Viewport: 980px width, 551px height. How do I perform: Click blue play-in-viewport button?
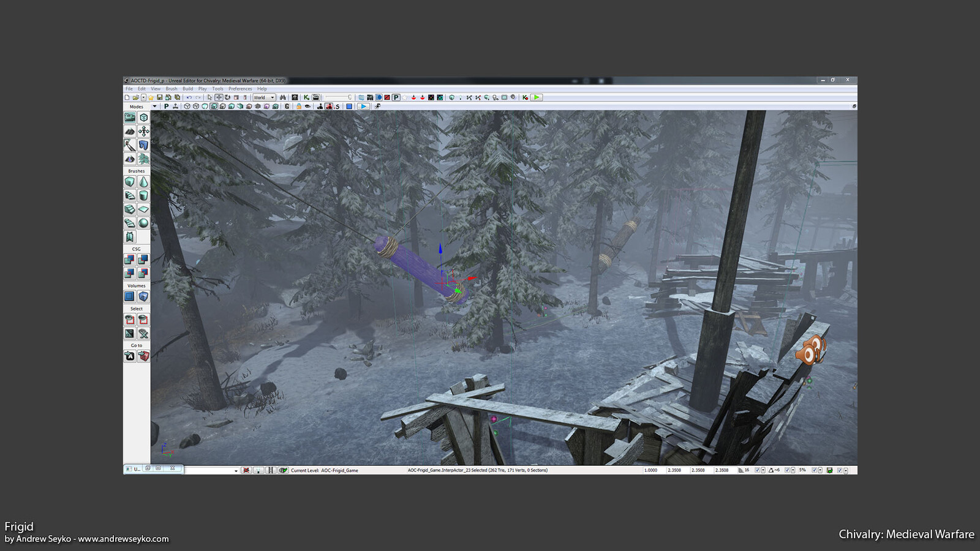363,107
